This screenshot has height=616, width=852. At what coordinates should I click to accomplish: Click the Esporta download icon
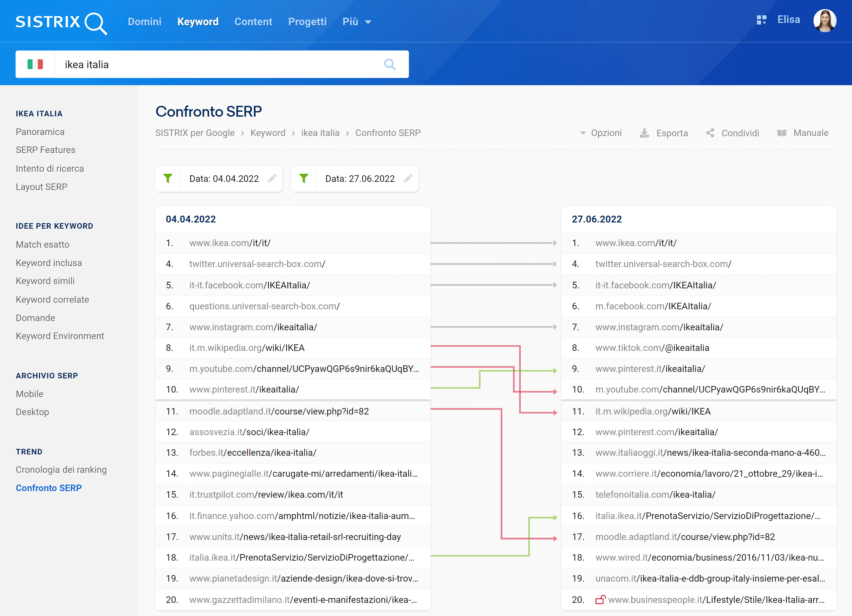[x=644, y=133]
